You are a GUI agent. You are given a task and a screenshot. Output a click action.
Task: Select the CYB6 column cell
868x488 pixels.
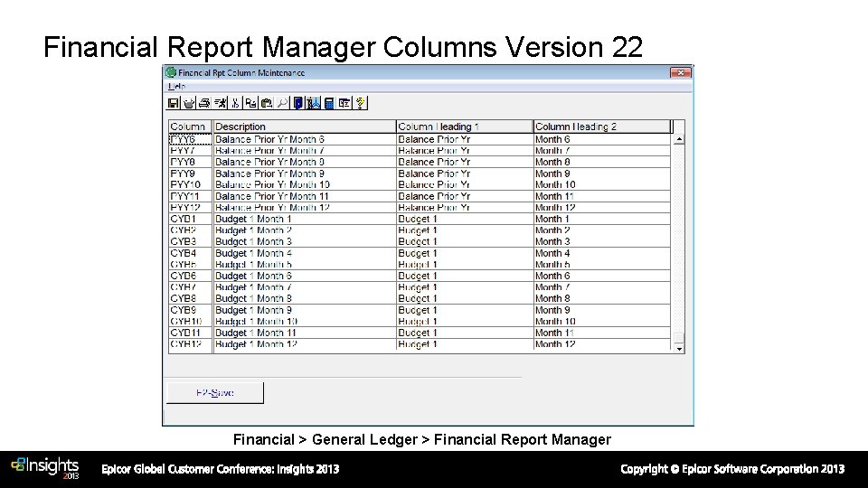point(190,277)
